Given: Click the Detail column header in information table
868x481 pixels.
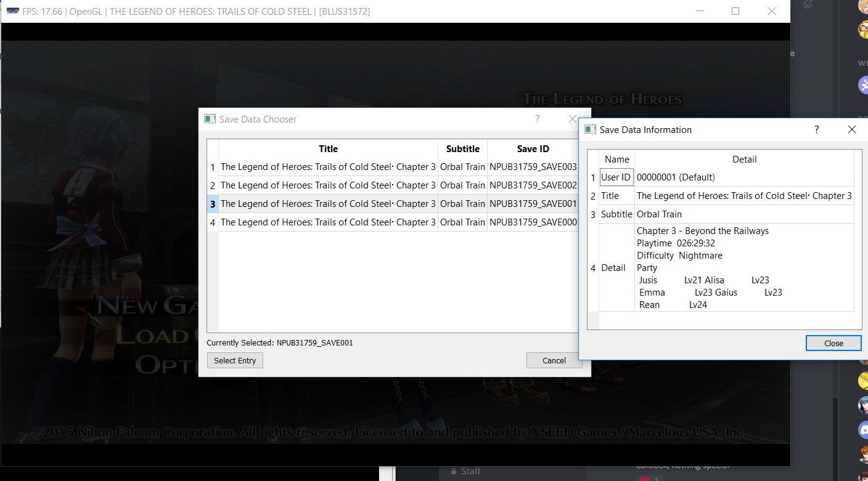Looking at the screenshot, I should [744, 159].
